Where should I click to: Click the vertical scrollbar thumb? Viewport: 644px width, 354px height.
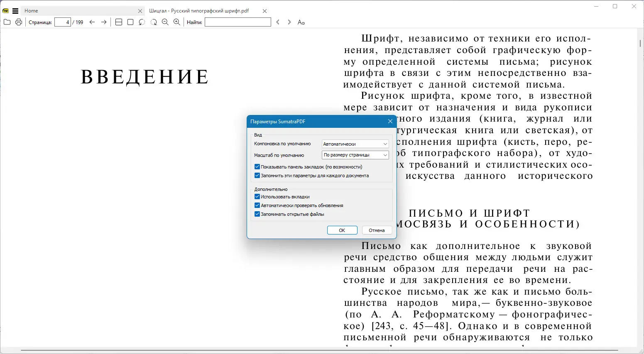640,44
